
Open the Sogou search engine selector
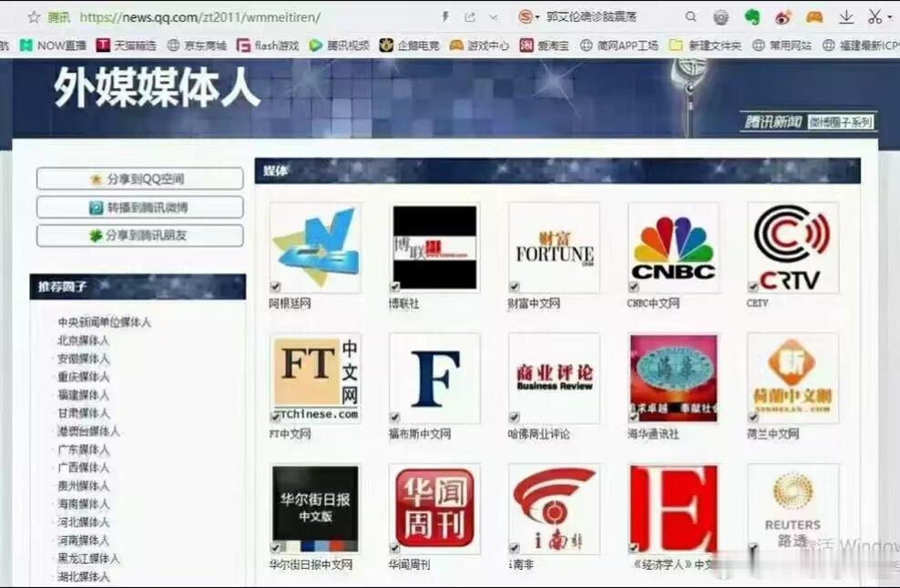528,17
